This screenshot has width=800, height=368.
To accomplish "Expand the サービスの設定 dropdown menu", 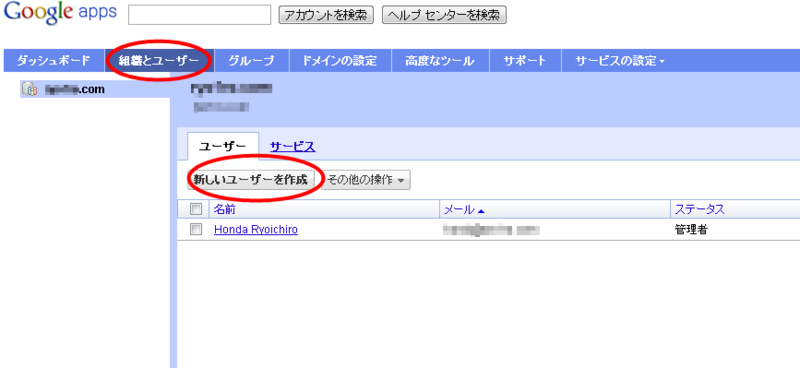I will tap(620, 61).
